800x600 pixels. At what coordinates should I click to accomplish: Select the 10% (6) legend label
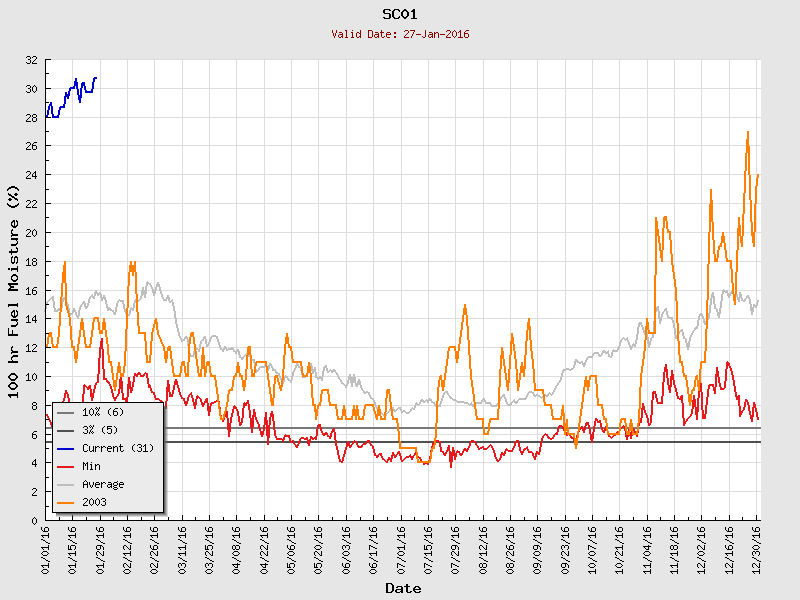click(103, 412)
